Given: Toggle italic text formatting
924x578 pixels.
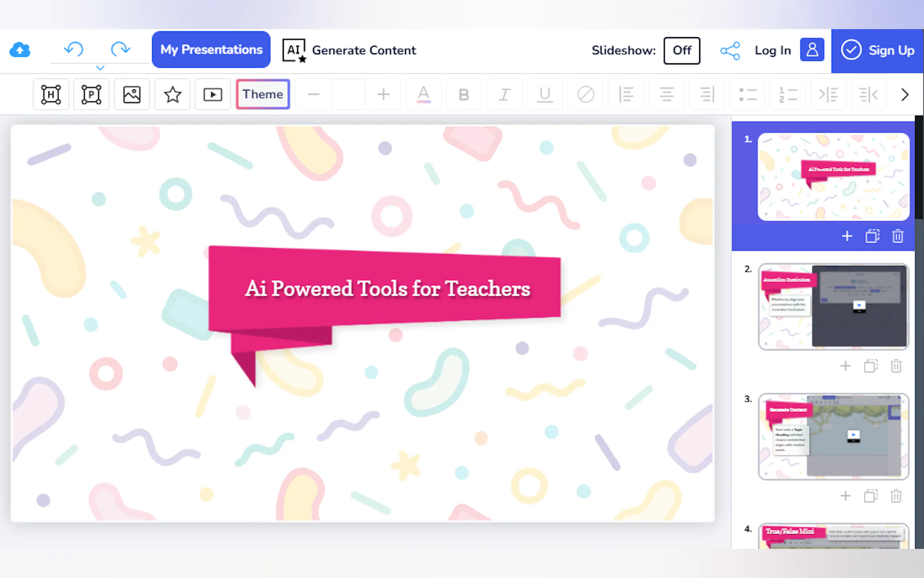Looking at the screenshot, I should tap(504, 94).
